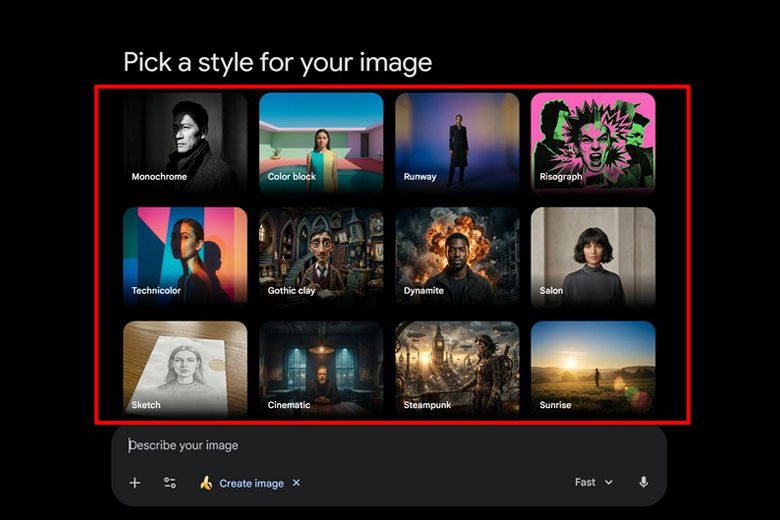
Task: Pick the Cinematic style card
Action: (321, 368)
